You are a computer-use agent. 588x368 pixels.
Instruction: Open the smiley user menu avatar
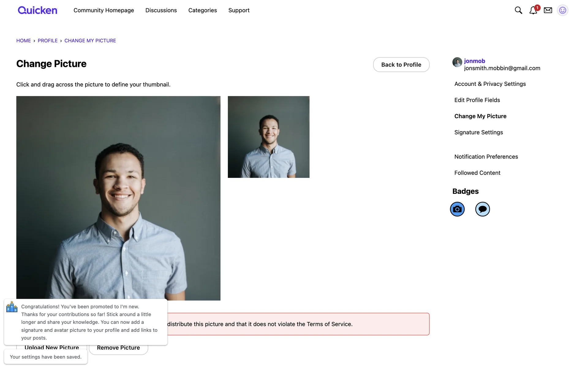click(563, 10)
